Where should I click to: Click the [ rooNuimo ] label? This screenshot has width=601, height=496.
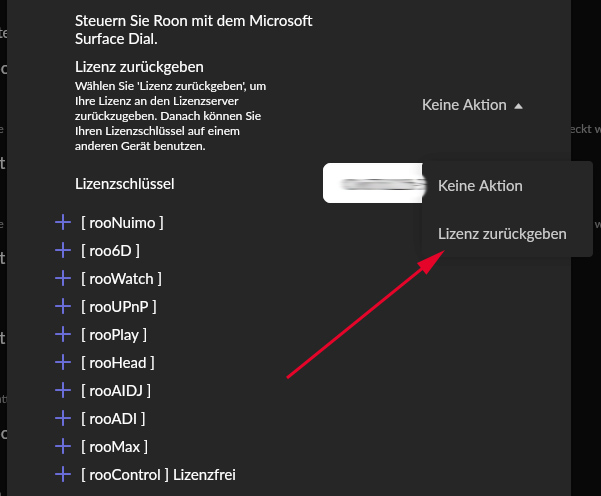(122, 222)
